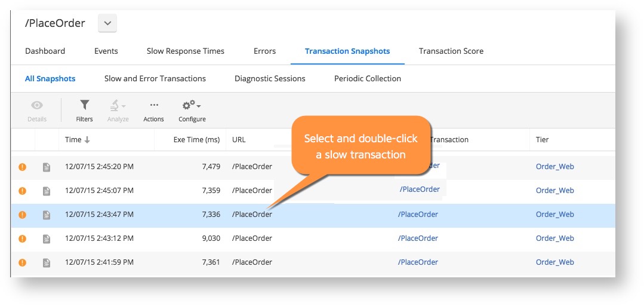Select the 7,336 ms snapshot row
The width and height of the screenshot is (644, 306).
[313, 215]
